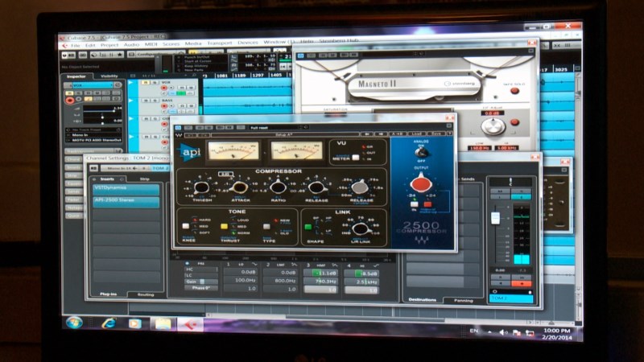
Task: Toggle the Knee hard/med/soft button
Action: pos(186,226)
